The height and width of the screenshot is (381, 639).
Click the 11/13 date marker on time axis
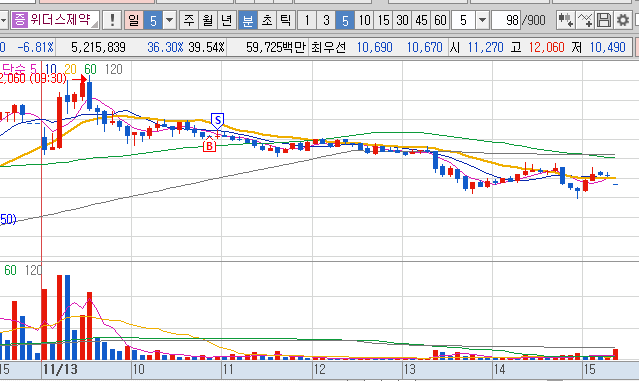coord(60,370)
